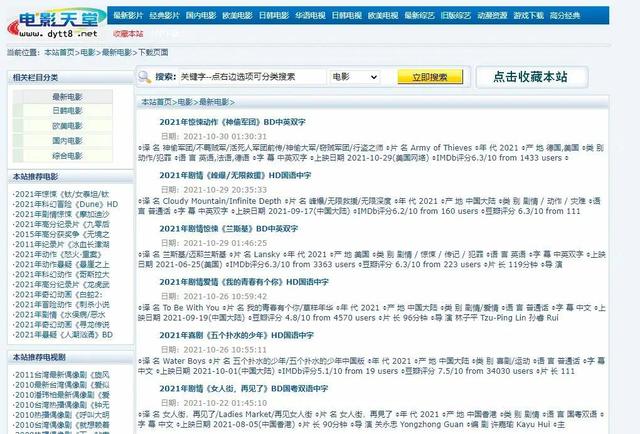
Task: Click the date text 2021-10-22 01:45:10
Action: point(225,403)
